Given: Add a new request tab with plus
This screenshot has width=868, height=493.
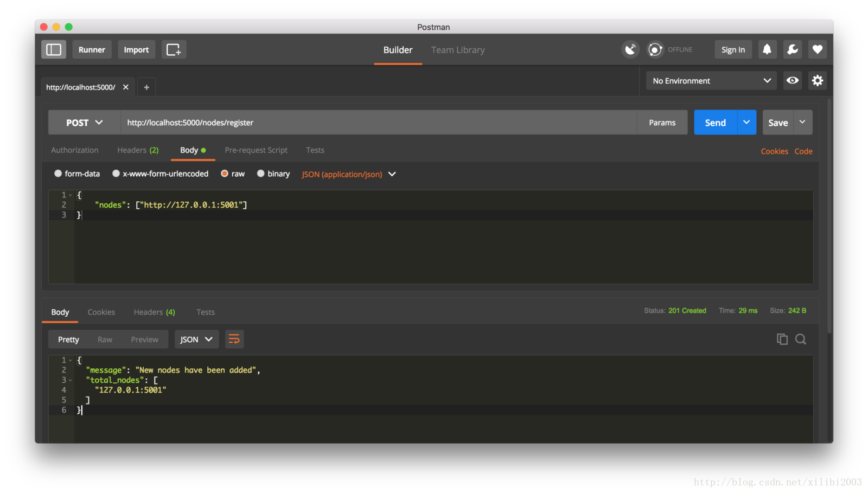Looking at the screenshot, I should [x=146, y=87].
